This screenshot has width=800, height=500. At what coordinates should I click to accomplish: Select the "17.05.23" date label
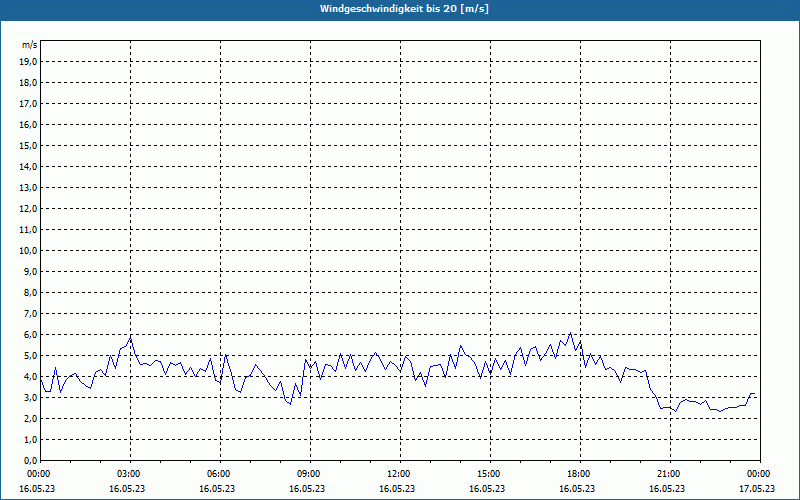click(757, 489)
